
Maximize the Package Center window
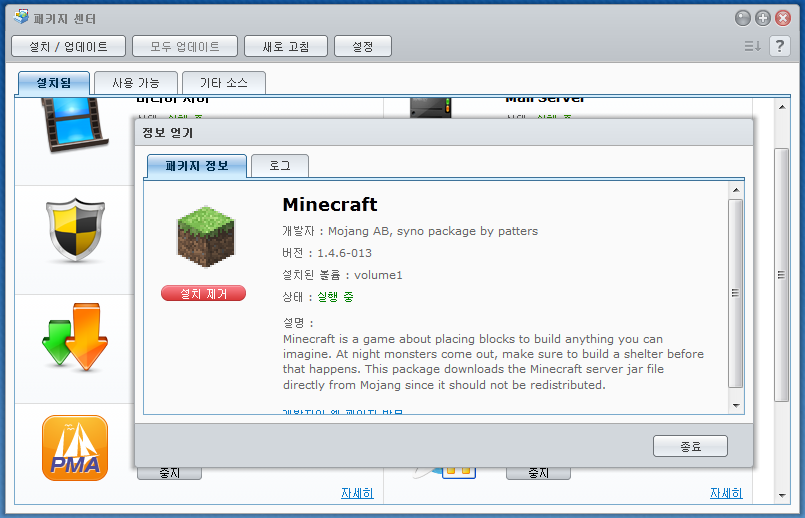[763, 18]
